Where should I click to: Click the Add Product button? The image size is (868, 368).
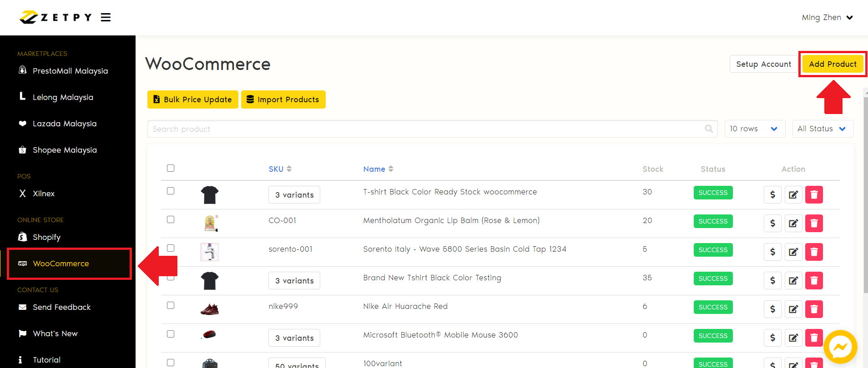(x=832, y=64)
